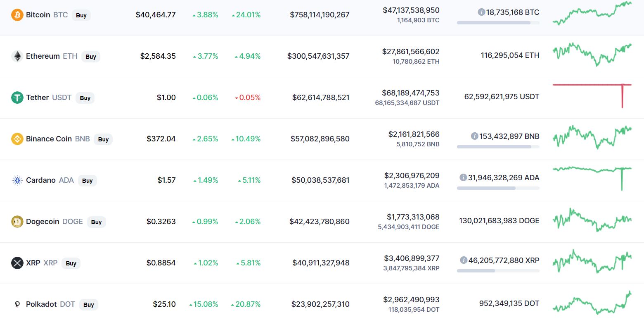Image resolution: width=644 pixels, height=320 pixels.
Task: Click the info icon beside ADA supply
Action: click(x=463, y=177)
